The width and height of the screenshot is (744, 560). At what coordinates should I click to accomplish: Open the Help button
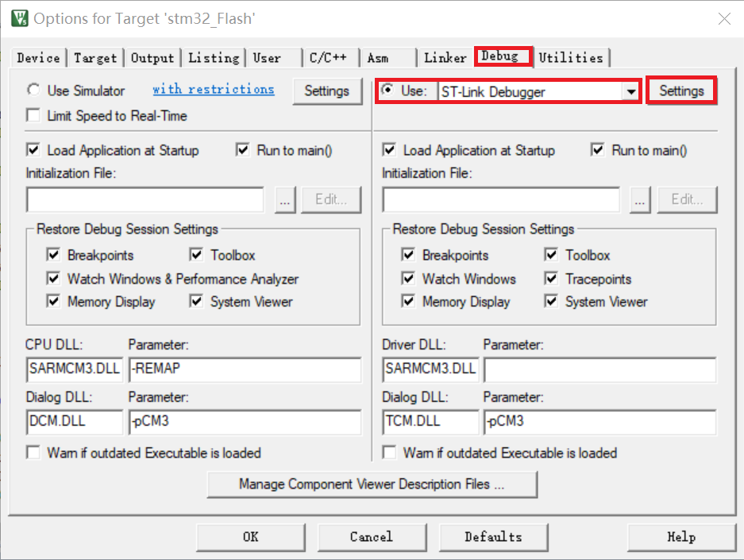pyautogui.click(x=681, y=537)
